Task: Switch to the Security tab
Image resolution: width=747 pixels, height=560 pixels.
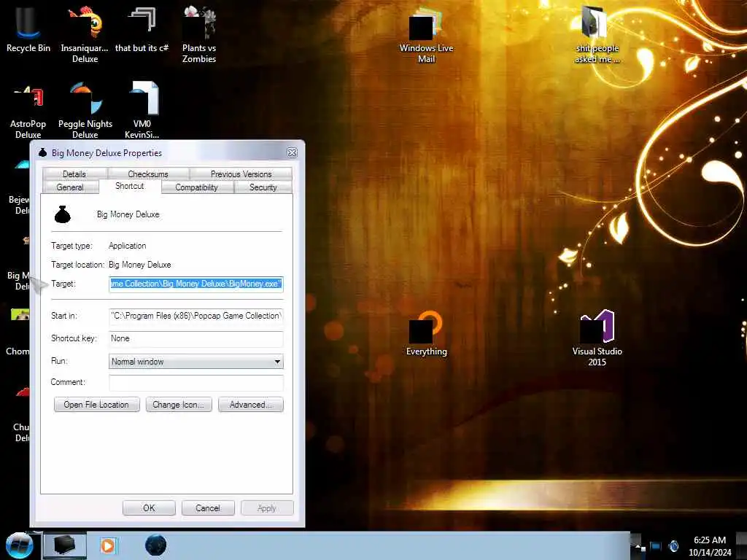Action: (263, 187)
